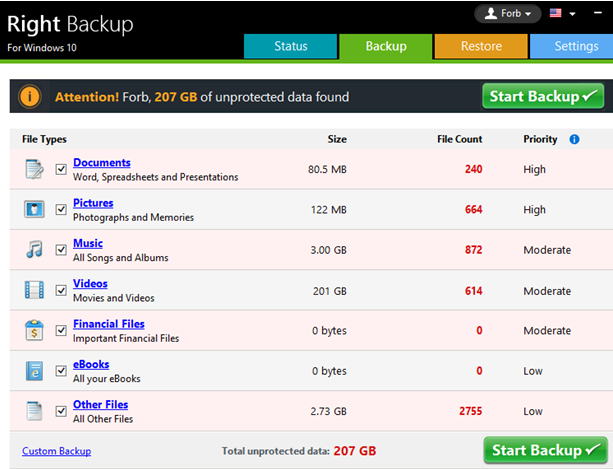Open the Videos link
This screenshot has height=469, width=613.
pos(90,283)
